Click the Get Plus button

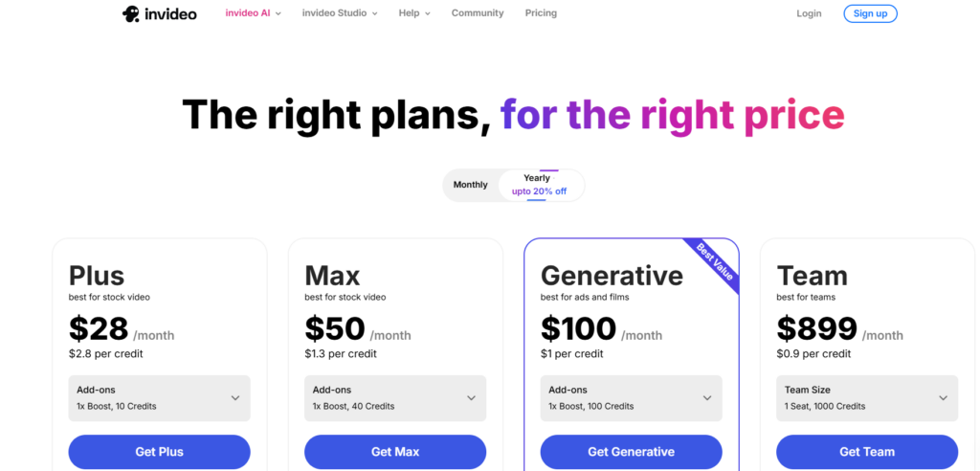[160, 452]
